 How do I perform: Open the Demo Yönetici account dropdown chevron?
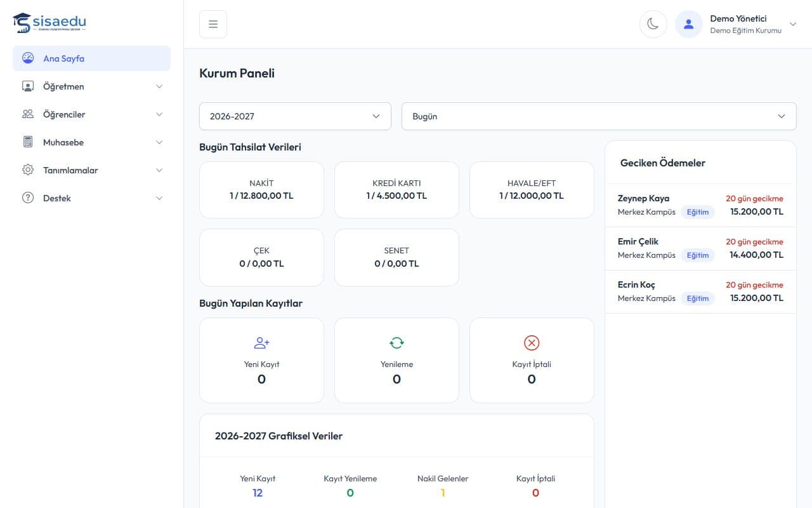(x=792, y=24)
